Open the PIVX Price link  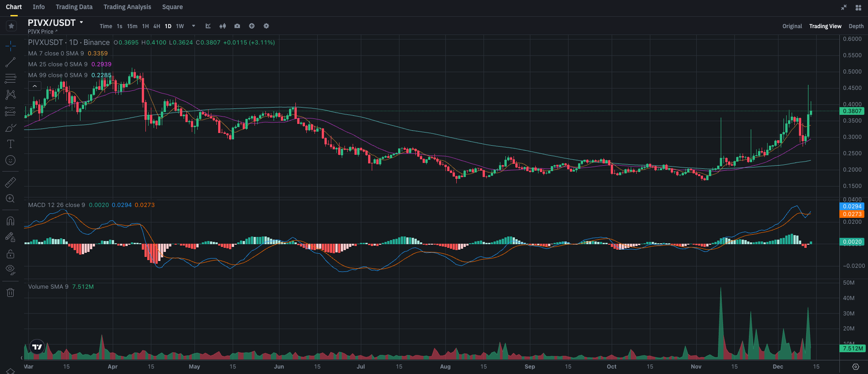tap(42, 32)
